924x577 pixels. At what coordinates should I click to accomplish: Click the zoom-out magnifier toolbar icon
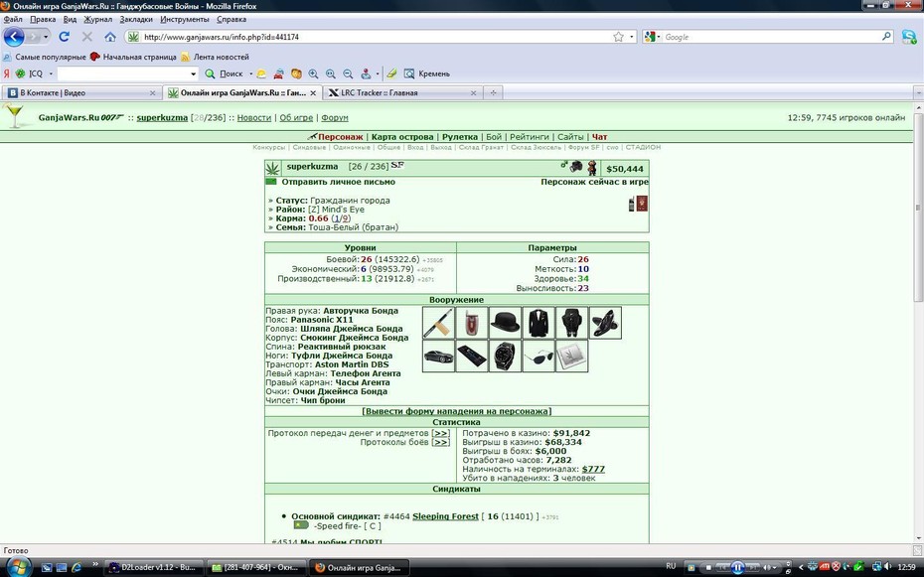(349, 73)
